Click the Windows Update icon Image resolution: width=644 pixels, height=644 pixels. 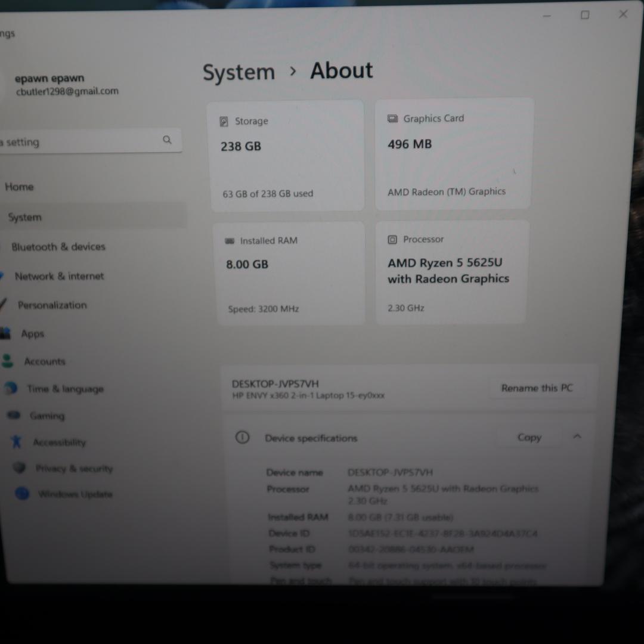click(22, 493)
